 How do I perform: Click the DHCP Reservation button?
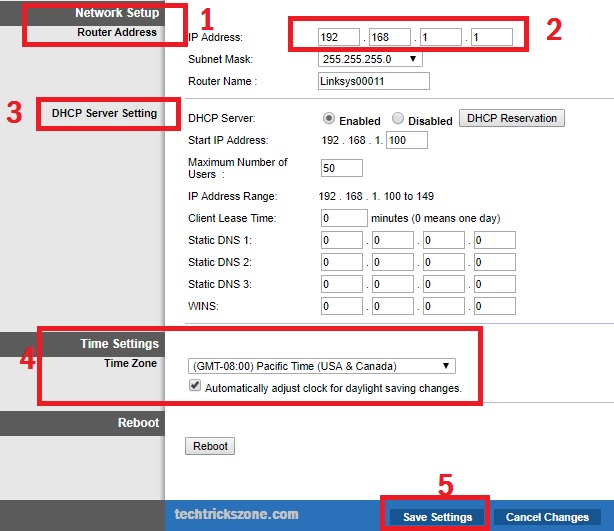(x=511, y=119)
